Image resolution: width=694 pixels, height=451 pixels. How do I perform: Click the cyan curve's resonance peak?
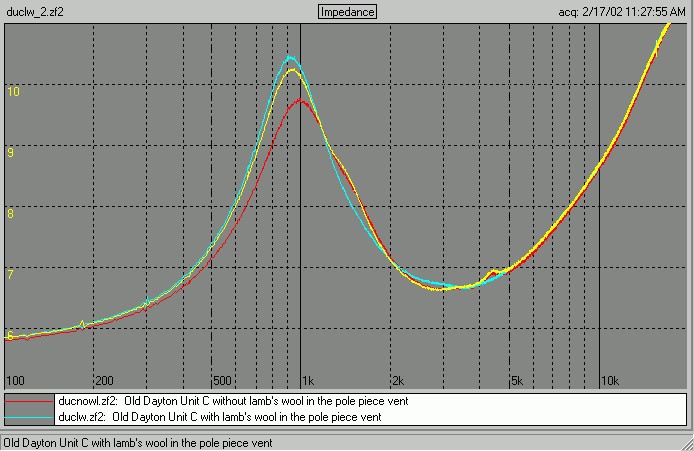[x=290, y=57]
